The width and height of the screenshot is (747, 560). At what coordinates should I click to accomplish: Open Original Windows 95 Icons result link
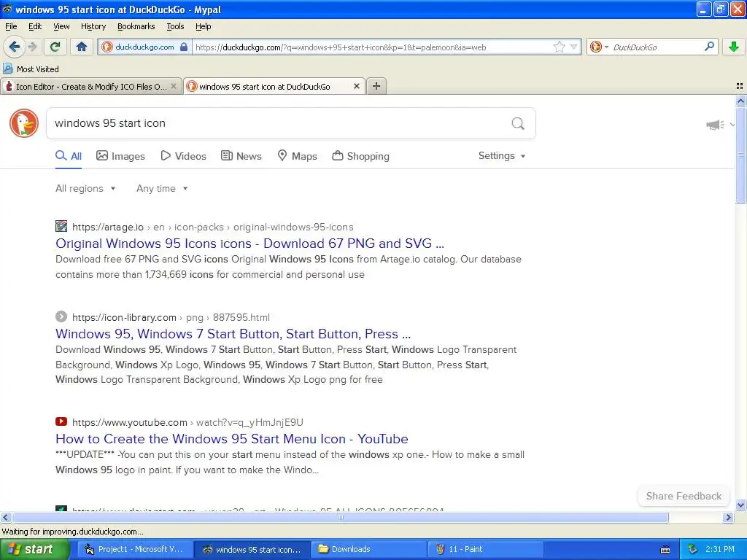coord(249,244)
